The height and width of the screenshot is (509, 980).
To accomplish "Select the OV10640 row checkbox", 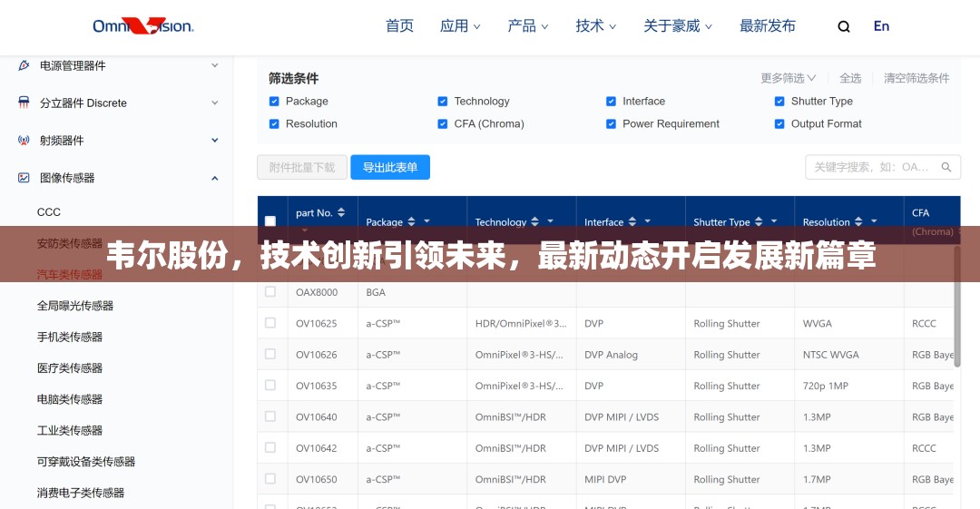I will pyautogui.click(x=270, y=416).
